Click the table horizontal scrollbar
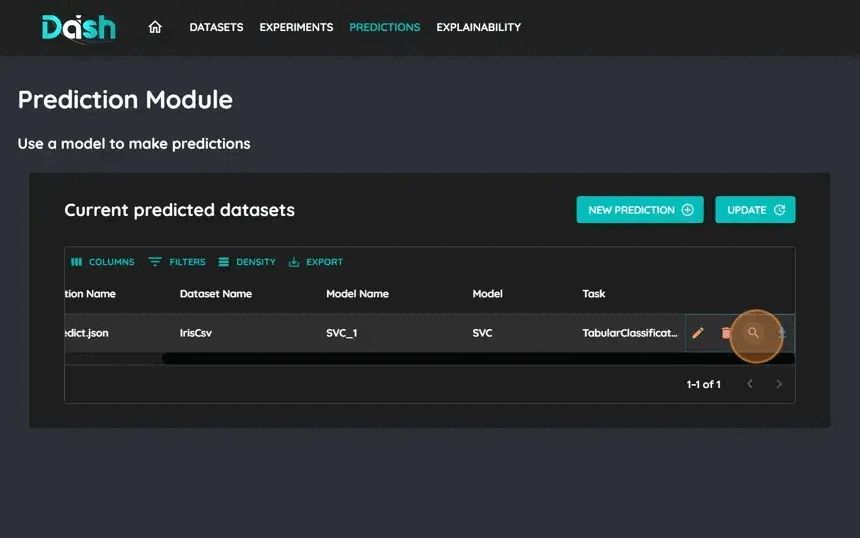 tap(478, 359)
